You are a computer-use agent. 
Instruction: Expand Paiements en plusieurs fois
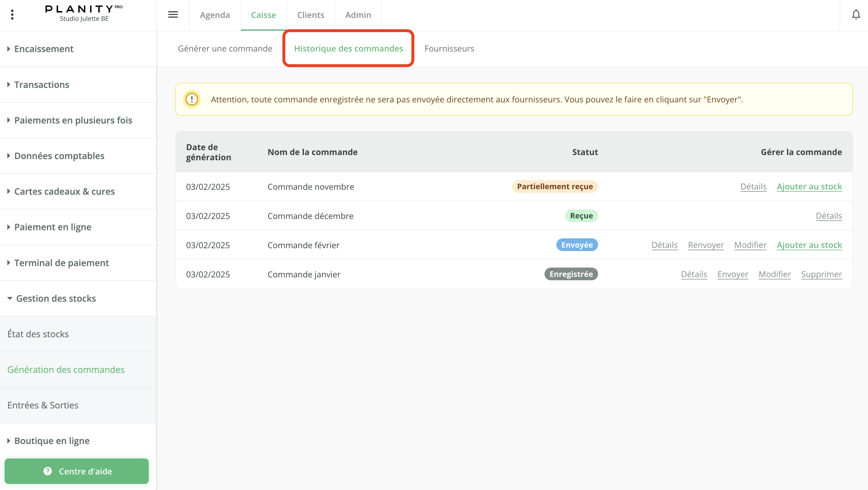pos(73,120)
